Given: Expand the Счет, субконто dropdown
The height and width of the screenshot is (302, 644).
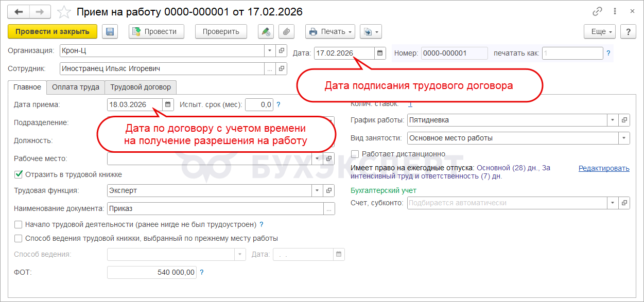Looking at the screenshot, I should 613,203.
